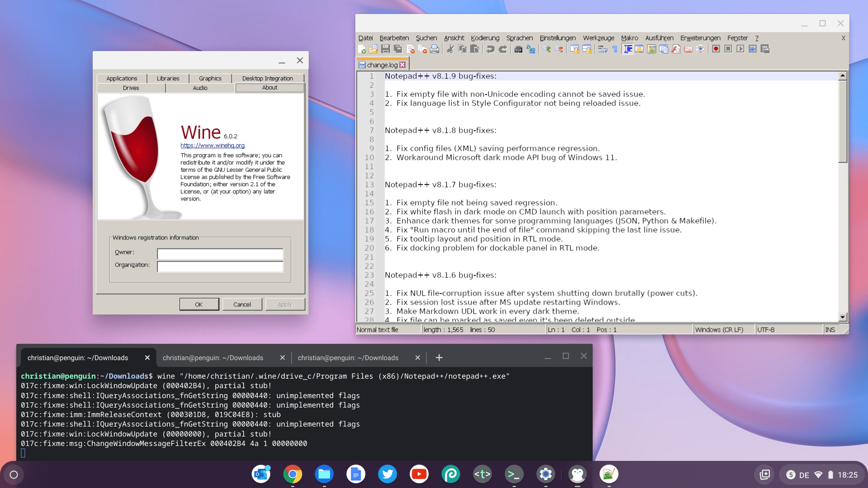Run the macro multiple times icon

753,49
